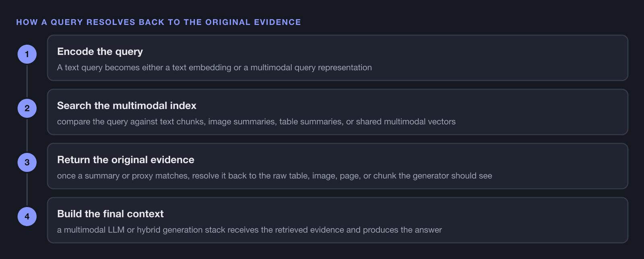Select the 'Build the final context' title
The height and width of the screenshot is (259, 644).
coord(110,214)
